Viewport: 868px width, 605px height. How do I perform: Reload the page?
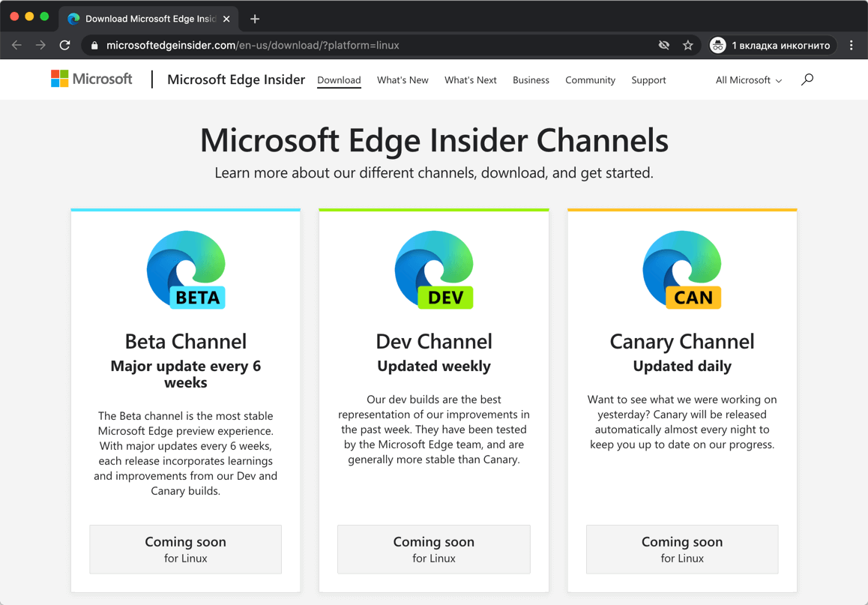click(x=64, y=45)
